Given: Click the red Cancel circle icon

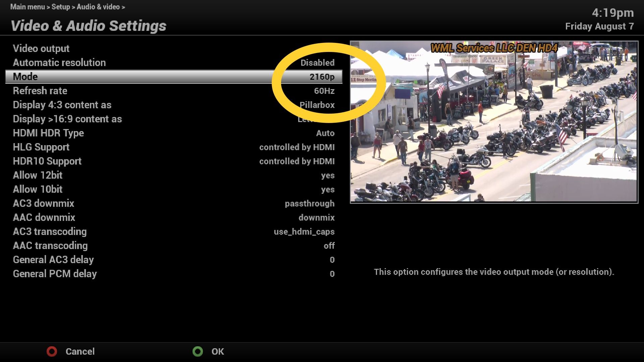Looking at the screenshot, I should (x=52, y=351).
